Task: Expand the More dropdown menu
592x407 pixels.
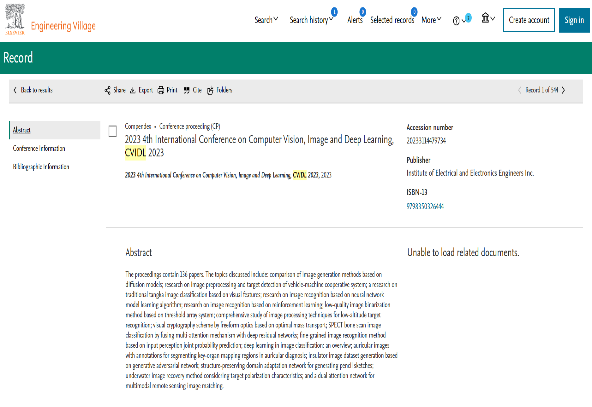Action: pyautogui.click(x=431, y=20)
